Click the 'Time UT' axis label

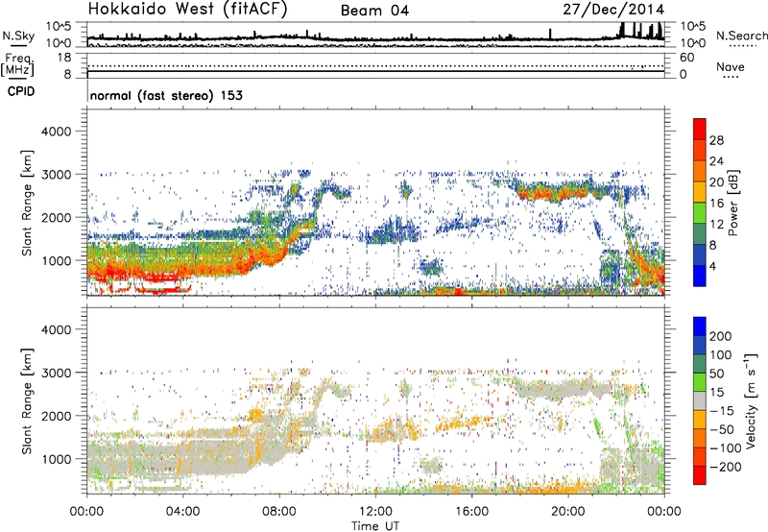[x=375, y=525]
